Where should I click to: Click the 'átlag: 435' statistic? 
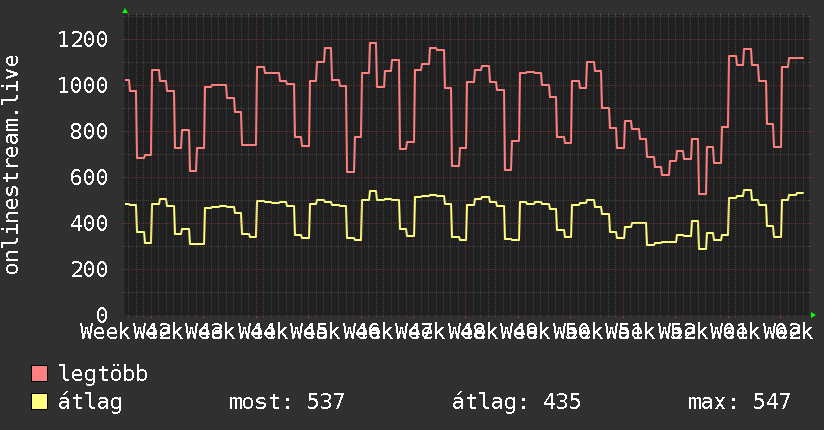[x=517, y=402]
